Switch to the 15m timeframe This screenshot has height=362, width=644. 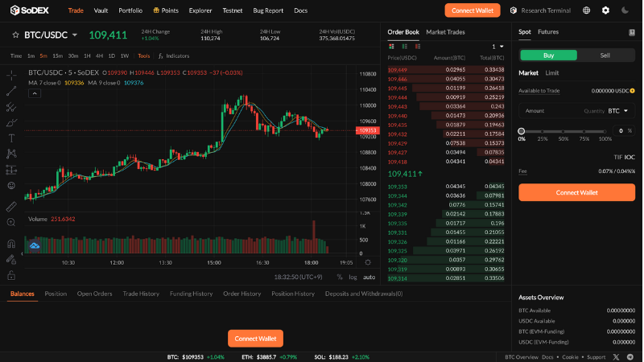click(x=57, y=56)
